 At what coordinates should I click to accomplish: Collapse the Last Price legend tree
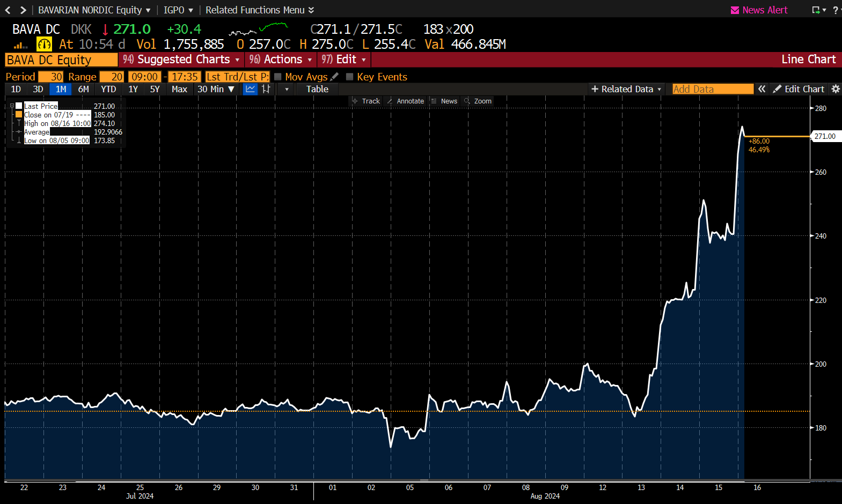pyautogui.click(x=12, y=106)
